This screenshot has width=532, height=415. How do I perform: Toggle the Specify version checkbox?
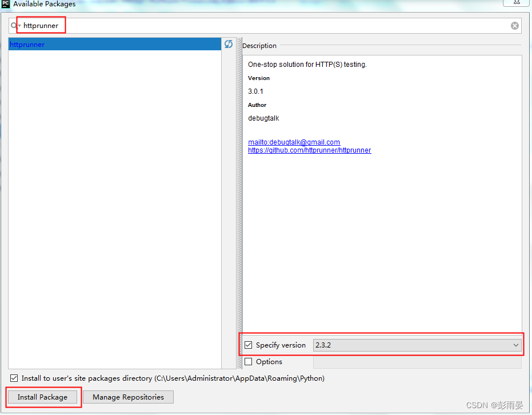click(249, 345)
